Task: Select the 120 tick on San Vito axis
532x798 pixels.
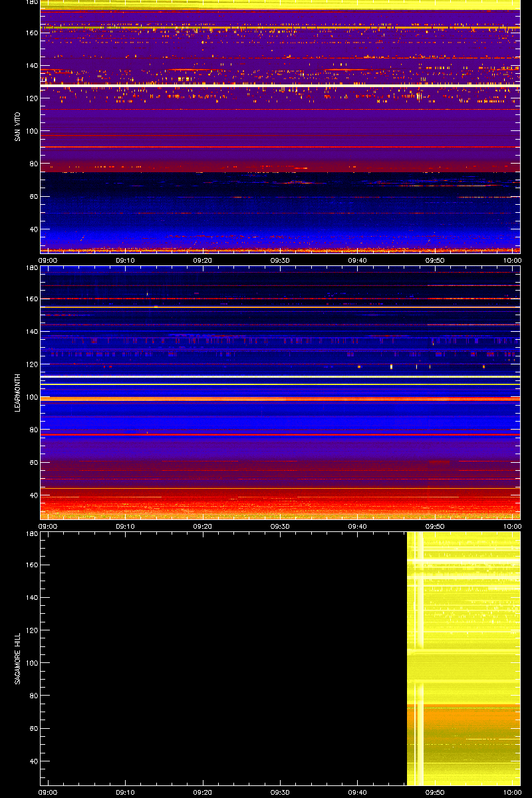Action: tap(31, 98)
